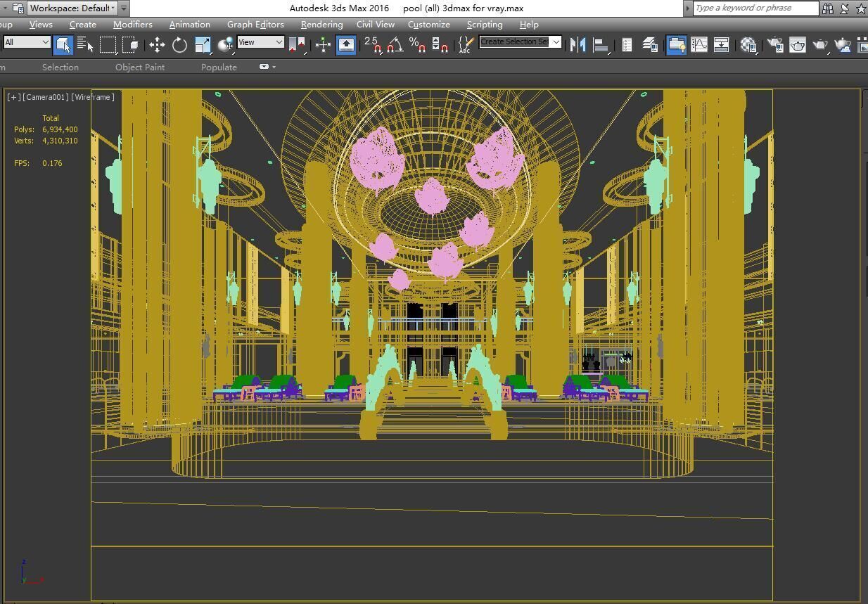Image resolution: width=868 pixels, height=604 pixels.
Task: Activate the Select and Rotate tool
Action: pos(179,45)
